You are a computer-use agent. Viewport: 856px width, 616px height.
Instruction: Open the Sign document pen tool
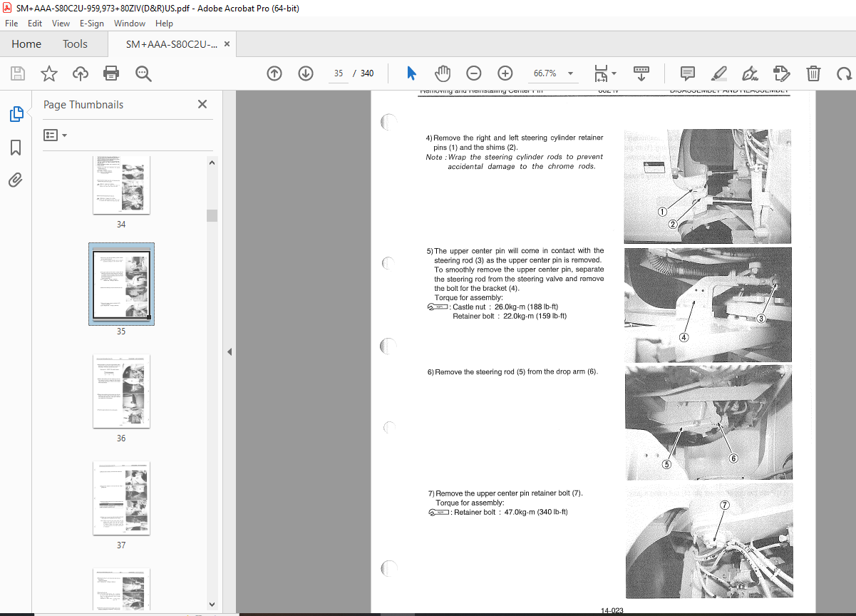coord(750,73)
